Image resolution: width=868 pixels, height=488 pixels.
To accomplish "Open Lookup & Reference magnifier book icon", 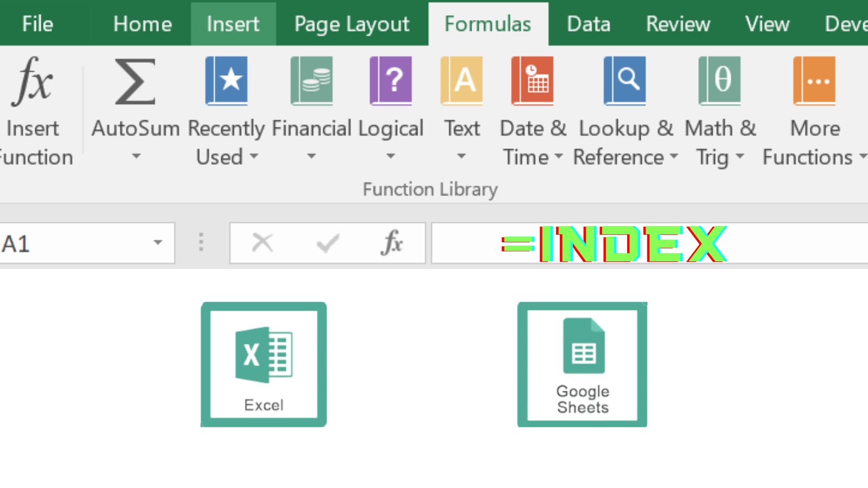I will pyautogui.click(x=625, y=81).
